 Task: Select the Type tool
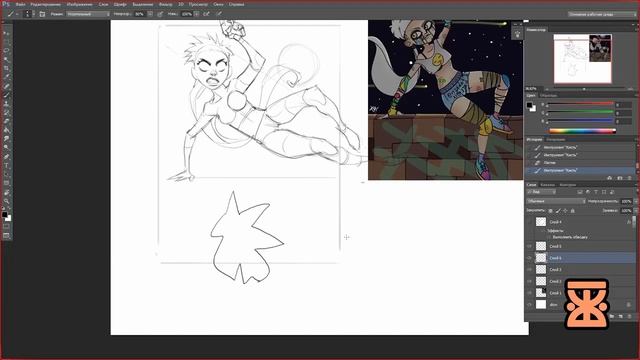tap(6, 165)
